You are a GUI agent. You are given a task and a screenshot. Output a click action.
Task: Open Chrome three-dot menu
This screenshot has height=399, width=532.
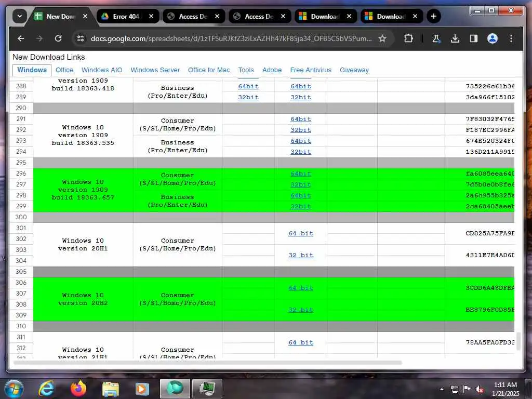tap(511, 38)
